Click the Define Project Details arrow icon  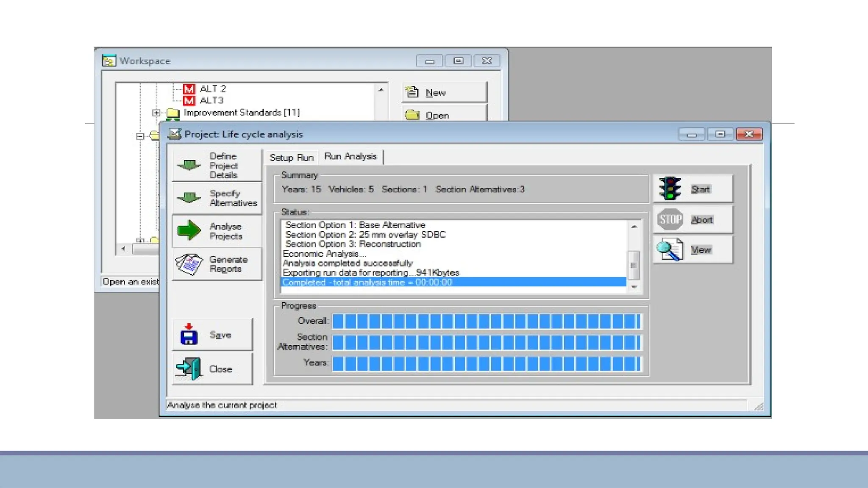pyautogui.click(x=189, y=165)
